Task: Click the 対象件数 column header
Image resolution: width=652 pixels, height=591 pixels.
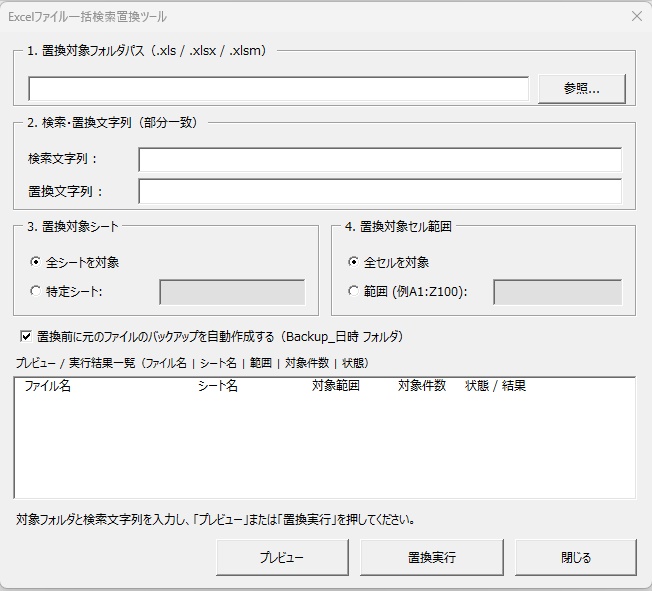Action: pos(422,386)
